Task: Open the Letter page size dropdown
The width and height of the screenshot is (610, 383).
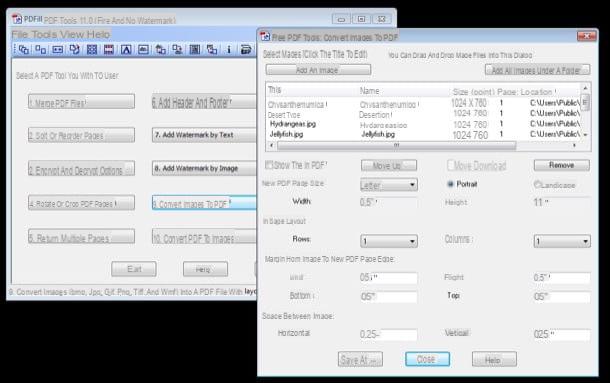Action: [389, 185]
